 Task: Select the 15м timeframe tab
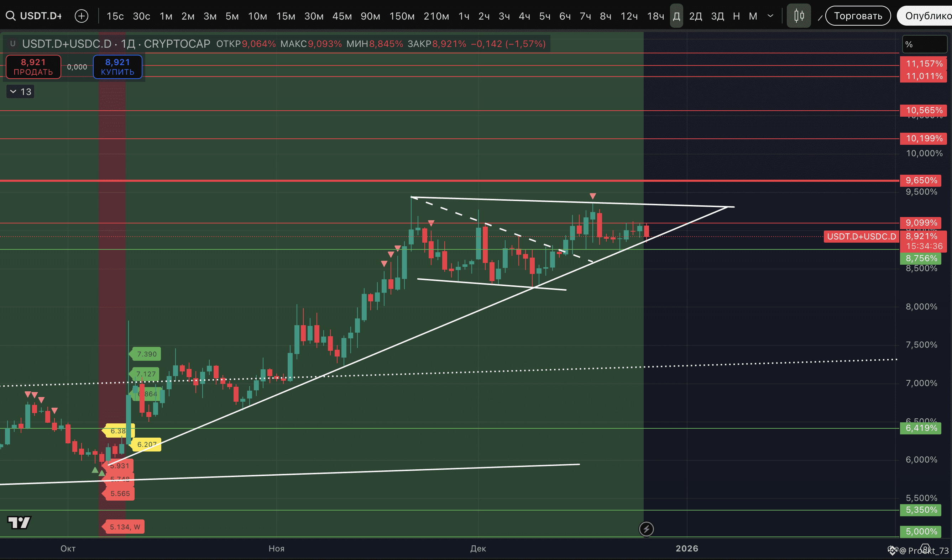pyautogui.click(x=285, y=16)
